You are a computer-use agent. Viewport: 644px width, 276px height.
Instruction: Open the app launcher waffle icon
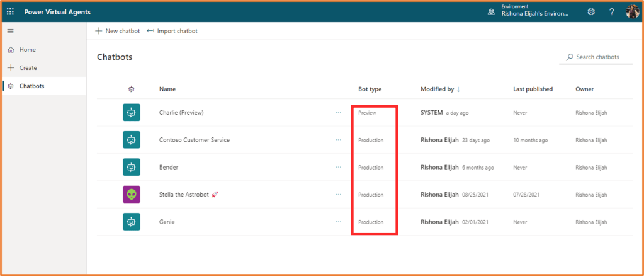click(x=11, y=12)
